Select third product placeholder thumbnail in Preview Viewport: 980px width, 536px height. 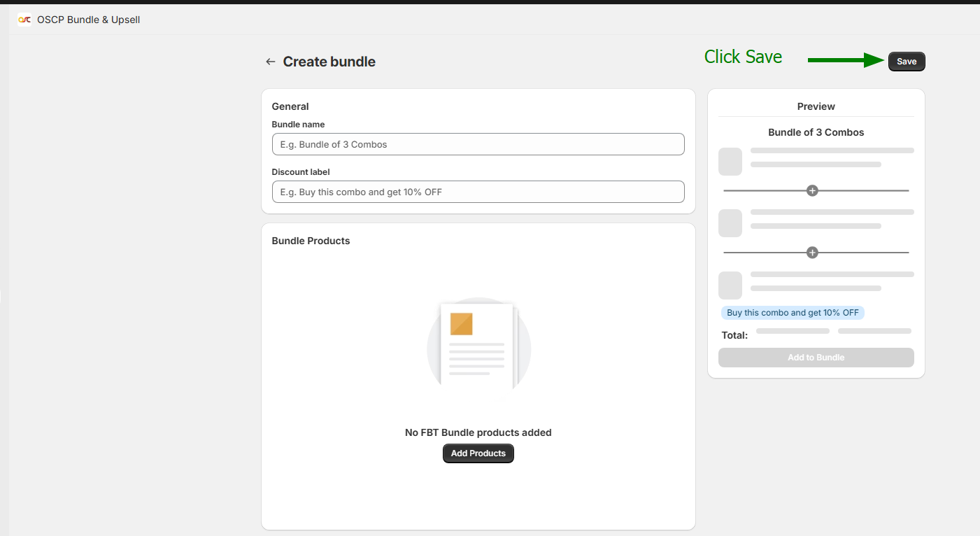730,285
